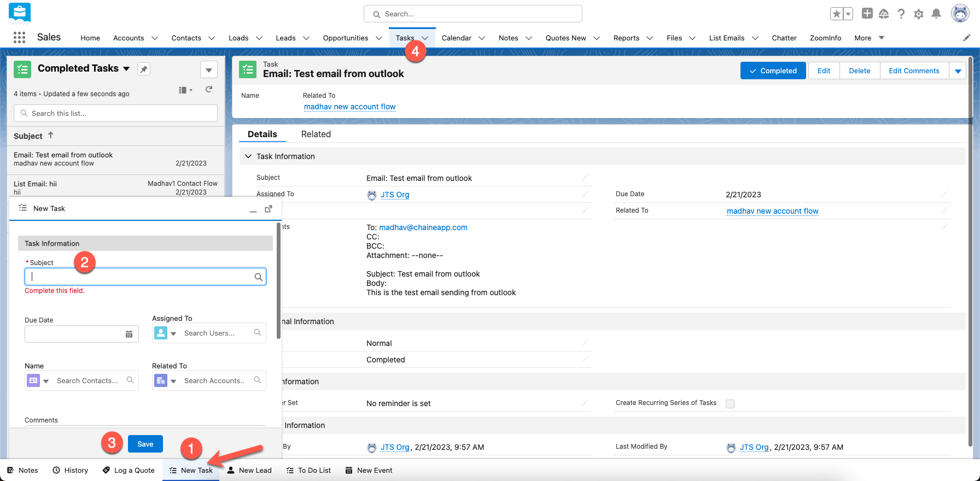This screenshot has width=980, height=481.
Task: Open the list view controls dropdown
Action: (x=209, y=70)
